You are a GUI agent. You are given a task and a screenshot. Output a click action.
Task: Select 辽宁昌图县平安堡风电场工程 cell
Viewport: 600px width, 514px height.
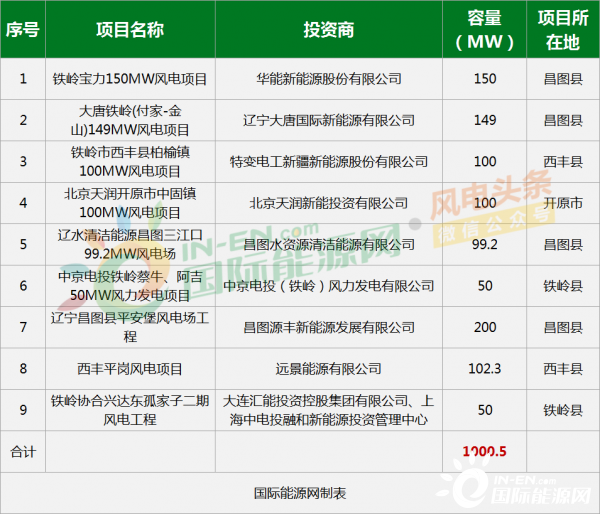pos(130,327)
